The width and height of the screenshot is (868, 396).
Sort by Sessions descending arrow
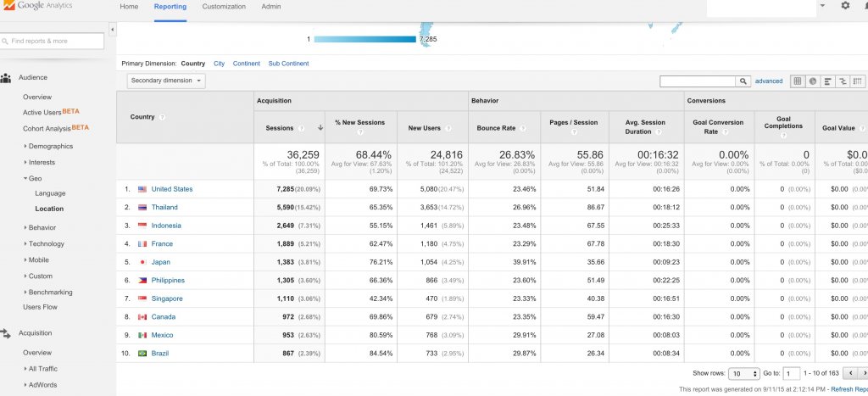click(x=320, y=128)
